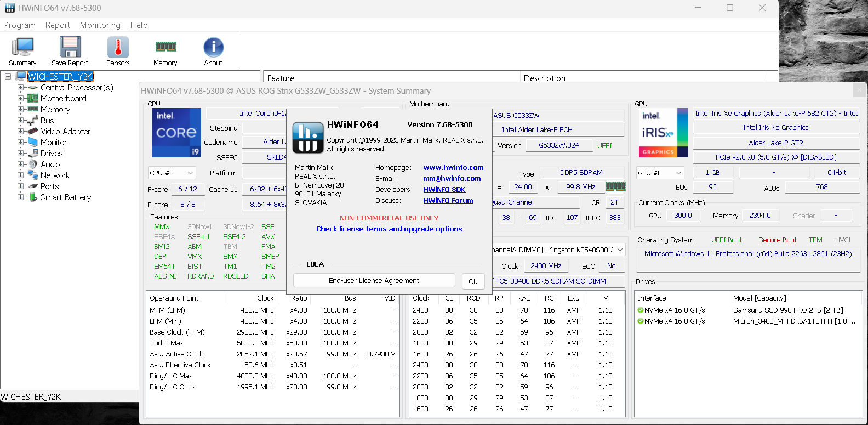Click the Intel Iris Xe graphics logo
Image resolution: width=868 pixels, height=425 pixels.
tap(663, 132)
